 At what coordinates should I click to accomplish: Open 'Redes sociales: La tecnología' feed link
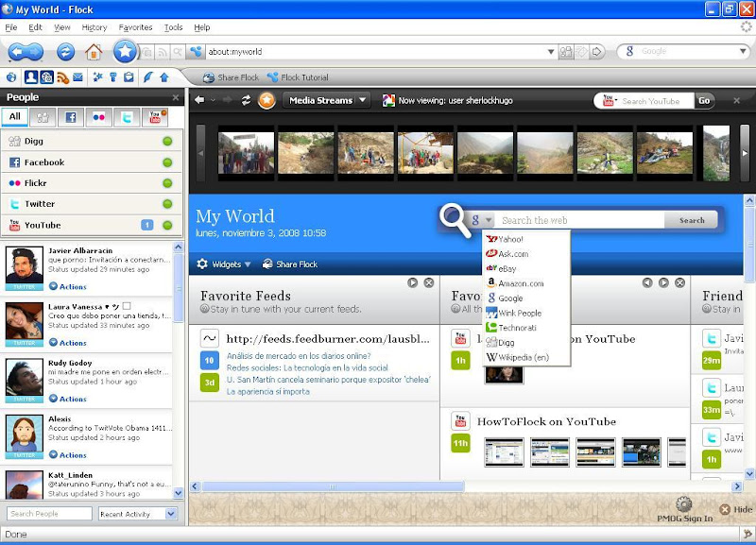coord(307,367)
